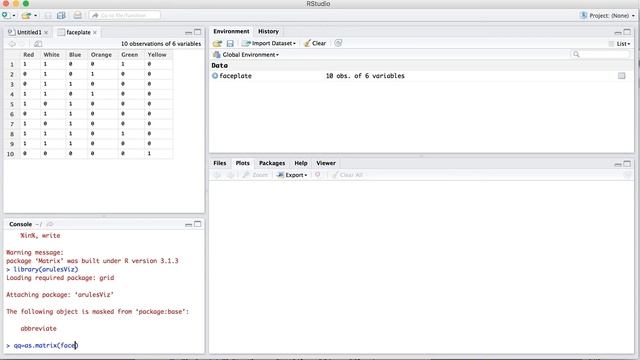
Task: Click the remove current plot icon
Action: pos(318,175)
